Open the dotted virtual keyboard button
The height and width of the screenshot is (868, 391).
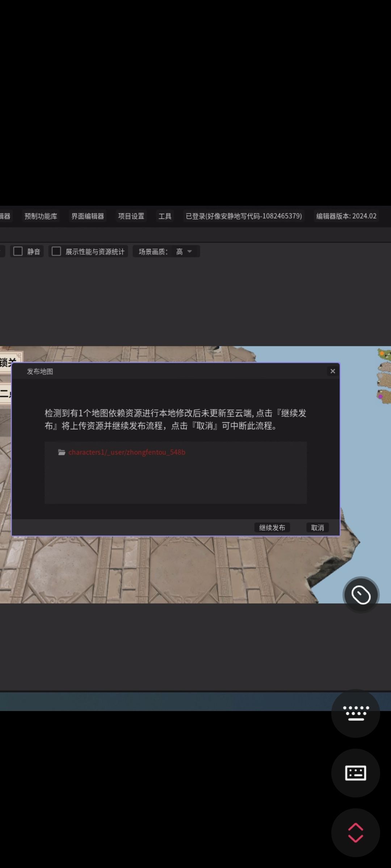click(x=356, y=713)
